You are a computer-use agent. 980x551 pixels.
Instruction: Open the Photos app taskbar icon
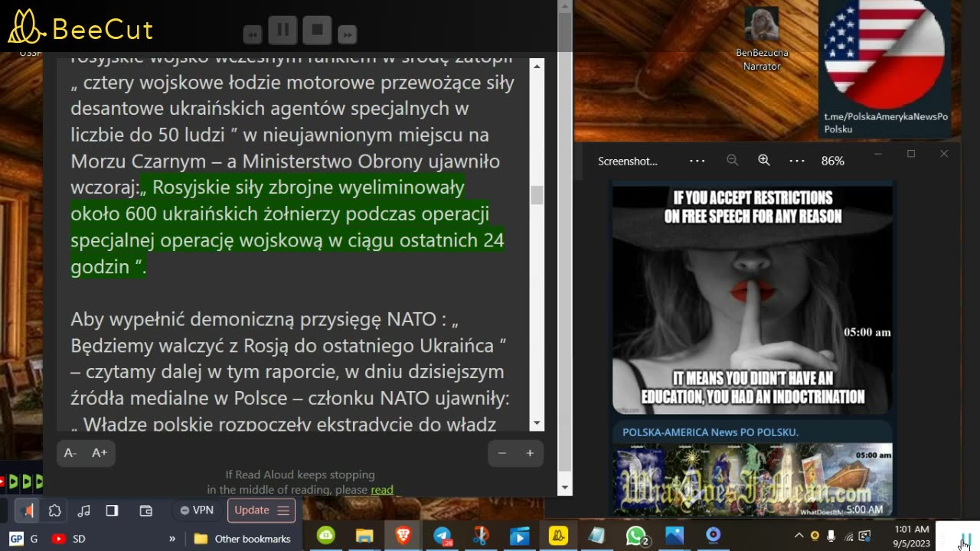[x=675, y=536]
